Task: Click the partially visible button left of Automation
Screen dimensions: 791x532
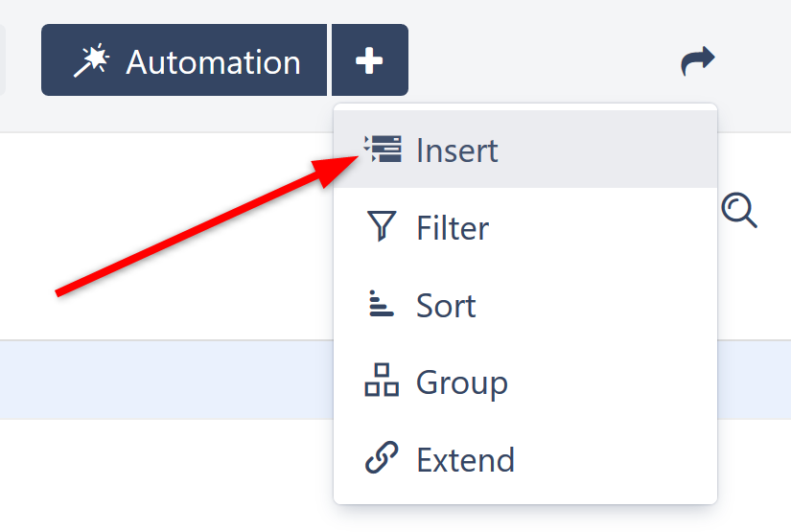Action: click(x=3, y=61)
